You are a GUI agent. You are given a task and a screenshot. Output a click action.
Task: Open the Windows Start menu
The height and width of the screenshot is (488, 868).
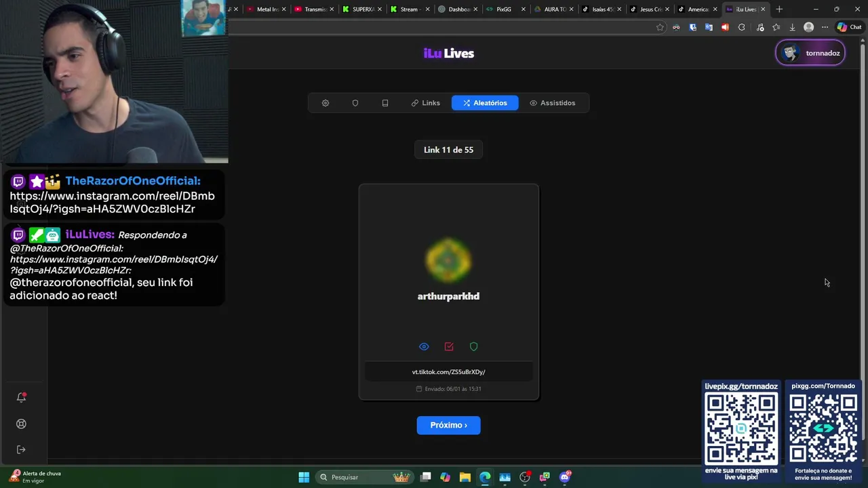(304, 477)
